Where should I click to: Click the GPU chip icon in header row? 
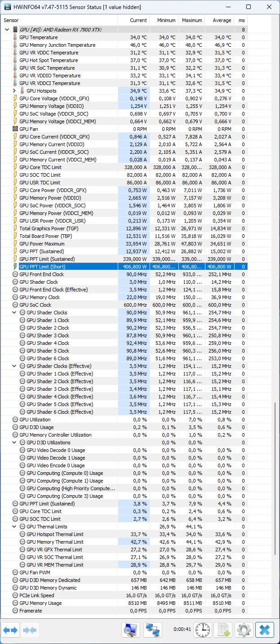[x=15, y=30]
